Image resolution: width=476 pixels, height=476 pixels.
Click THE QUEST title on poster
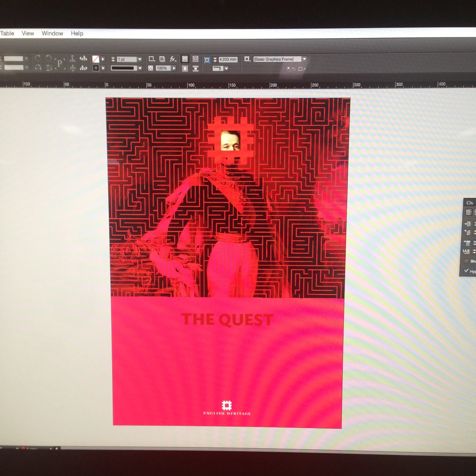click(227, 320)
